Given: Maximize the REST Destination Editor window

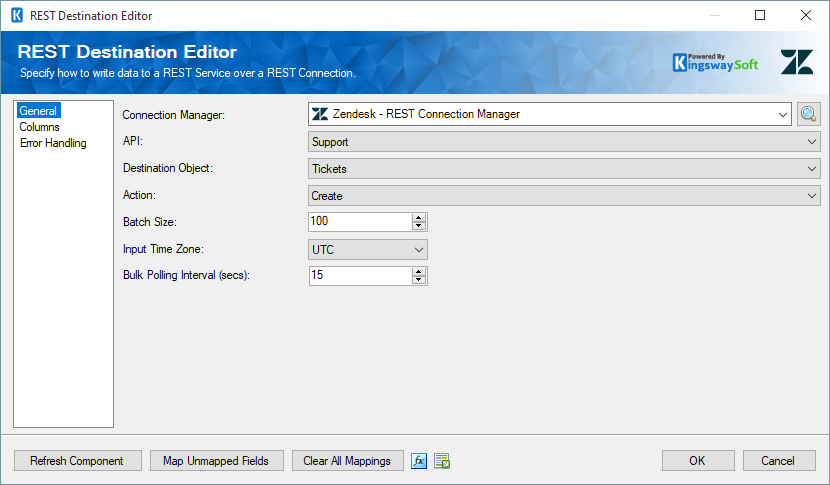Looking at the screenshot, I should click(x=760, y=15).
